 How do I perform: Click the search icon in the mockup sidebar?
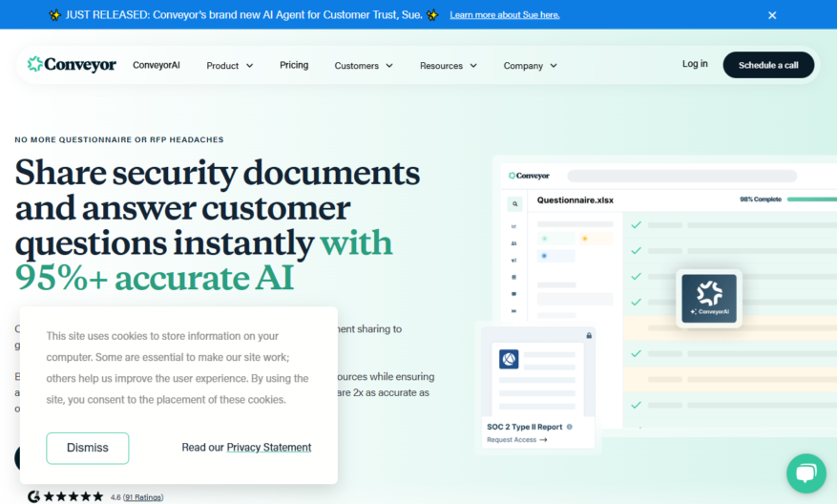coord(514,204)
